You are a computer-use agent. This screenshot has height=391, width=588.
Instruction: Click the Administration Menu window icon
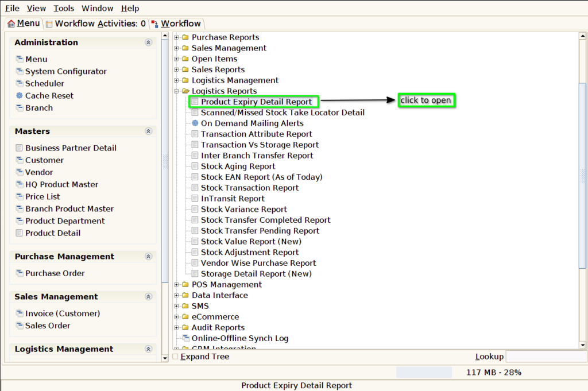[x=20, y=59]
